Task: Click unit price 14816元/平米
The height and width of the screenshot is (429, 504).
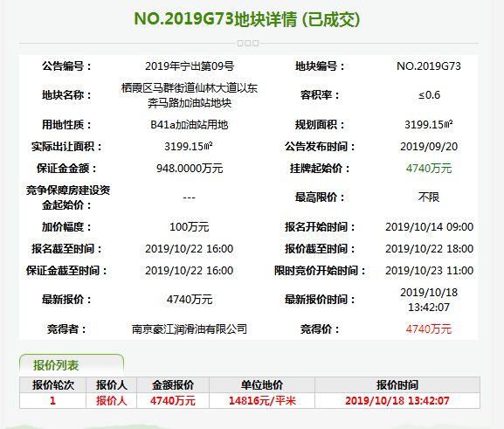Action: 262,401
